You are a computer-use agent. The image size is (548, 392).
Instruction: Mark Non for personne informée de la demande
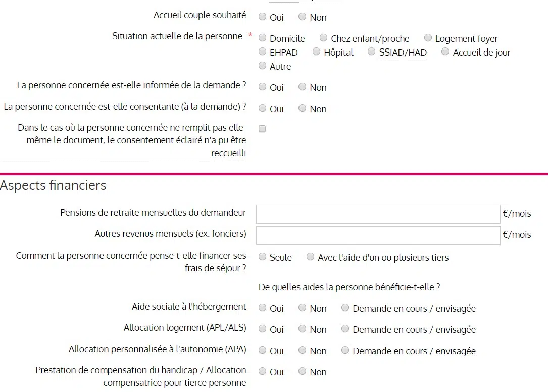303,87
